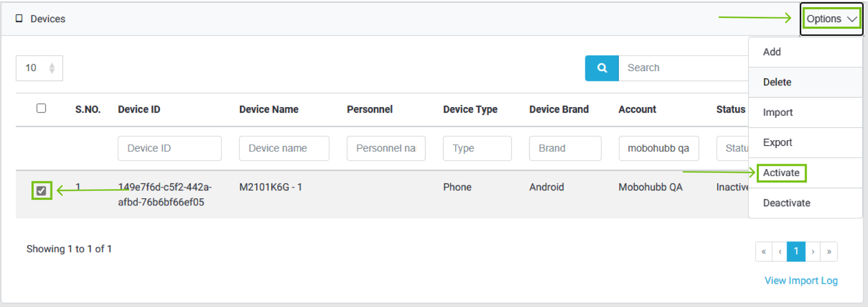Toggle the select-all header checkbox
This screenshot has width=868, height=307.
coord(41,108)
